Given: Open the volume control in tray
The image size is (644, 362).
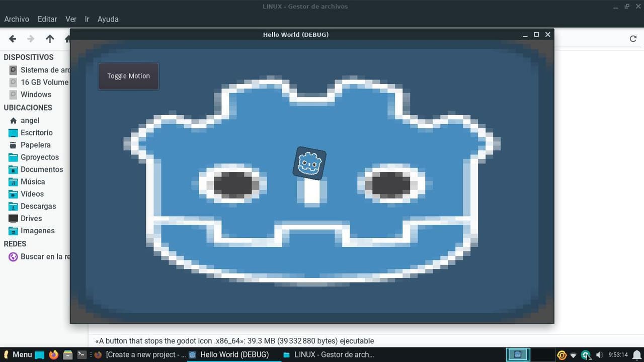Looking at the screenshot, I should tap(599, 355).
